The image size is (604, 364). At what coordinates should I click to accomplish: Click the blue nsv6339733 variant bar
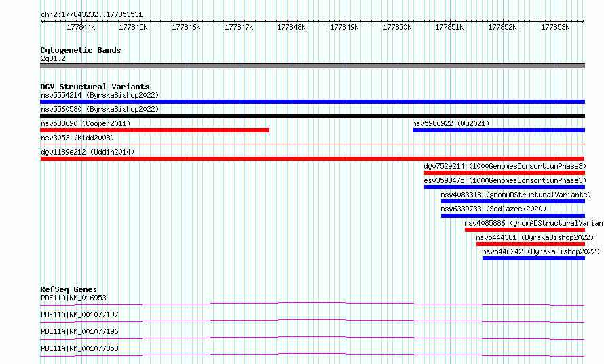[513, 216]
